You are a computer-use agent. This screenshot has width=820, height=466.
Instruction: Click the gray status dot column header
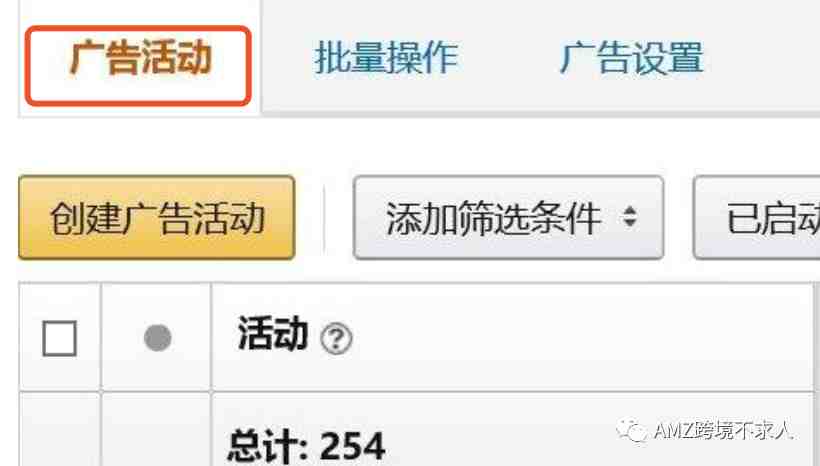157,338
